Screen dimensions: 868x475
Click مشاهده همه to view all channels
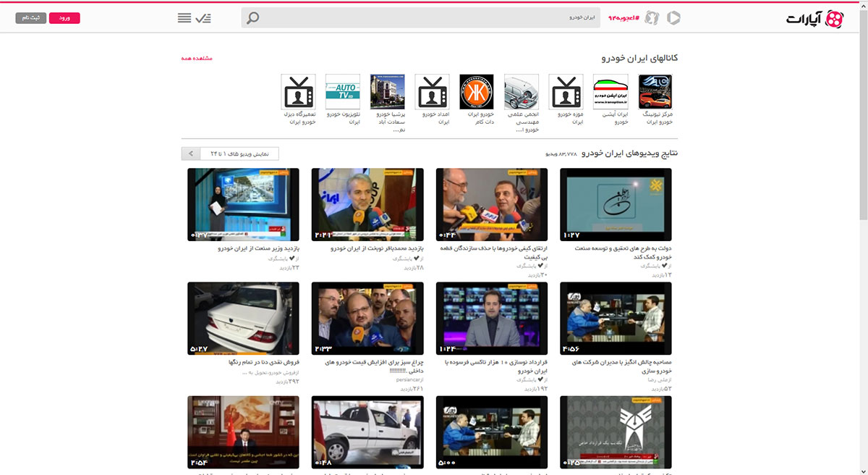click(197, 58)
